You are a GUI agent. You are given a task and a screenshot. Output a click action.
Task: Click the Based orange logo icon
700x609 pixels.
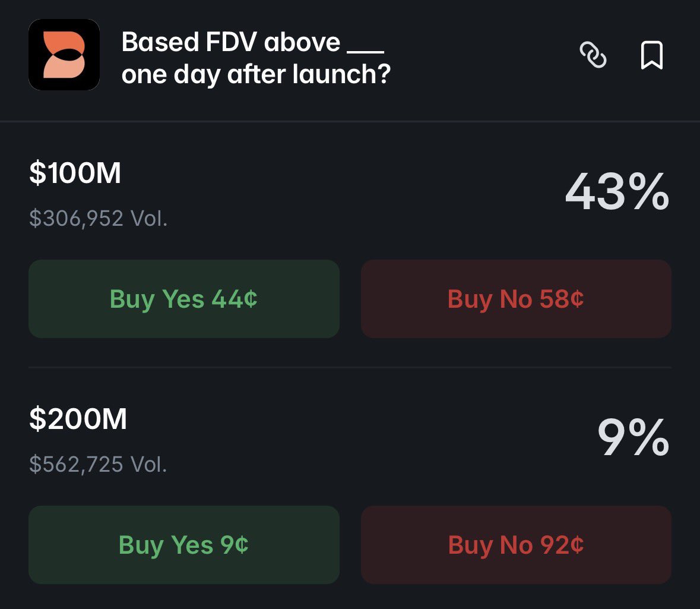pos(64,55)
